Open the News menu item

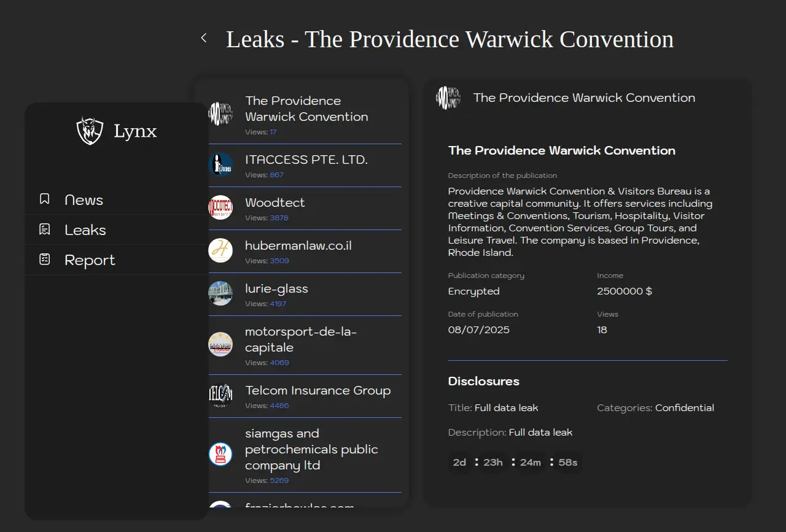[x=84, y=200]
